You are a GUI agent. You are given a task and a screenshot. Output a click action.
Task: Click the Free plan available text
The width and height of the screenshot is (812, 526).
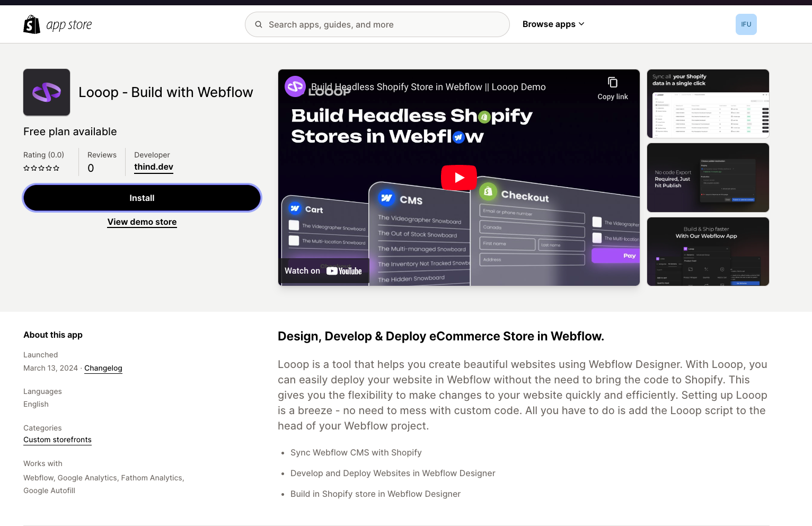click(x=70, y=131)
